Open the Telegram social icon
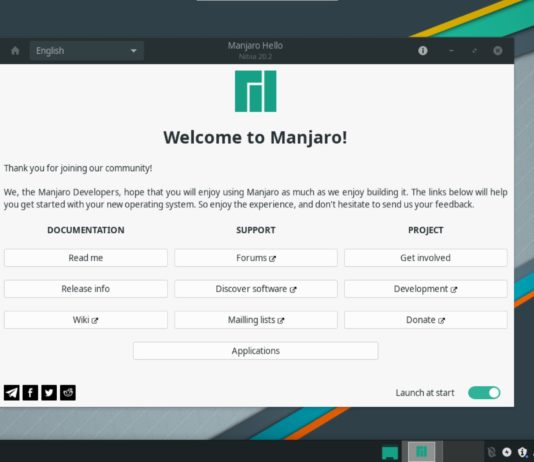Image resolution: width=534 pixels, height=462 pixels. pyautogui.click(x=12, y=393)
